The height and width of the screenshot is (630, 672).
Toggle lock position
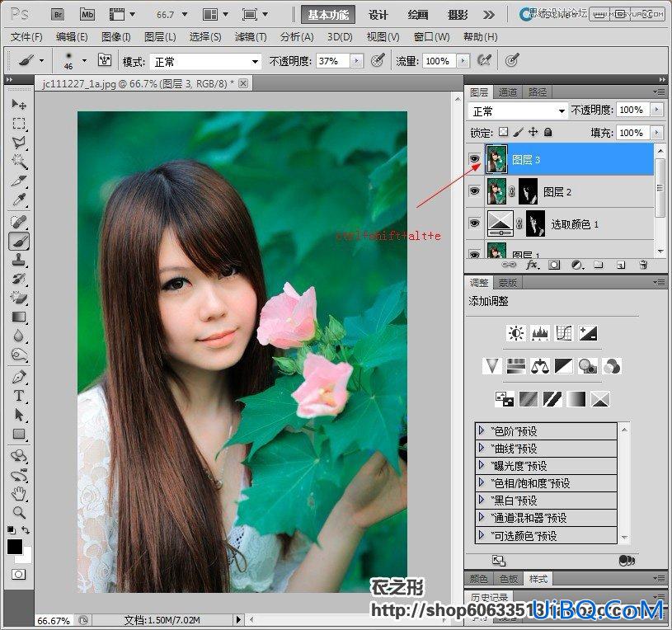click(x=533, y=132)
